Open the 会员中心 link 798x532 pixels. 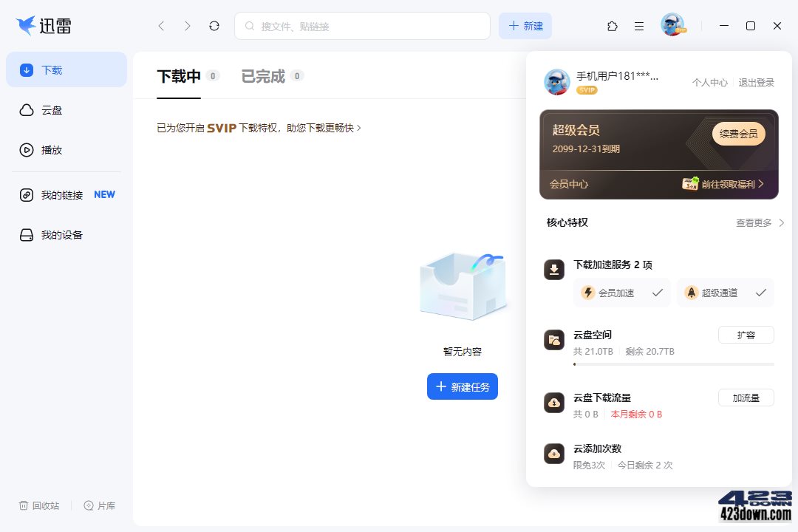click(x=568, y=184)
